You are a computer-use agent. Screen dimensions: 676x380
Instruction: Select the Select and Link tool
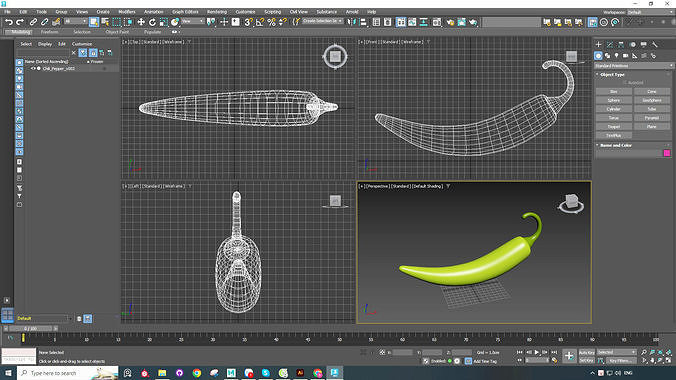[33, 22]
